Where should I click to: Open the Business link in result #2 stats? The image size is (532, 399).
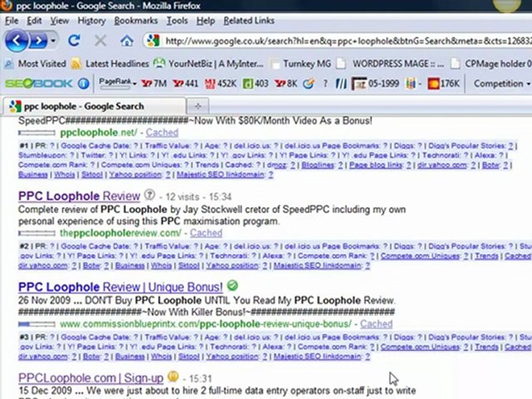[x=130, y=265]
